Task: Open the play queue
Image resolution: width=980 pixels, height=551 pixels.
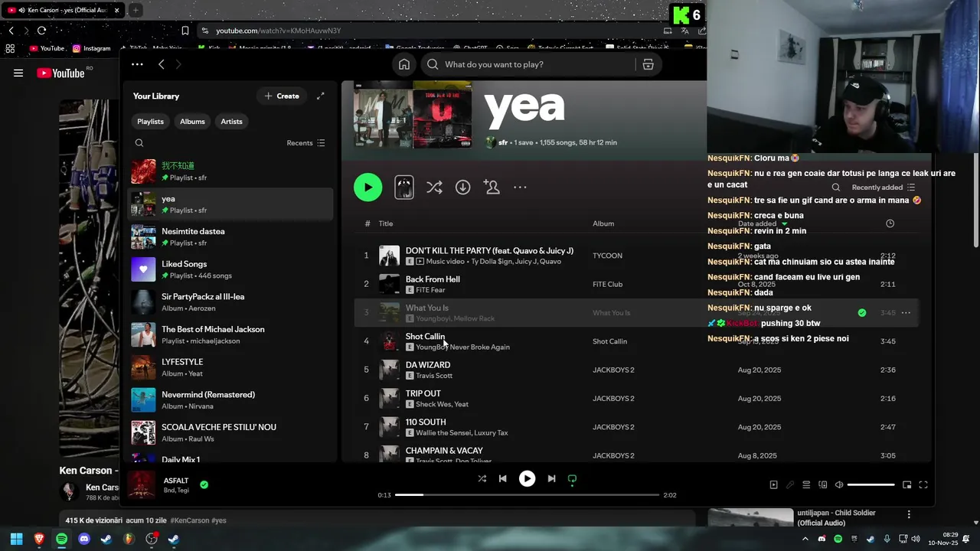Action: (806, 484)
